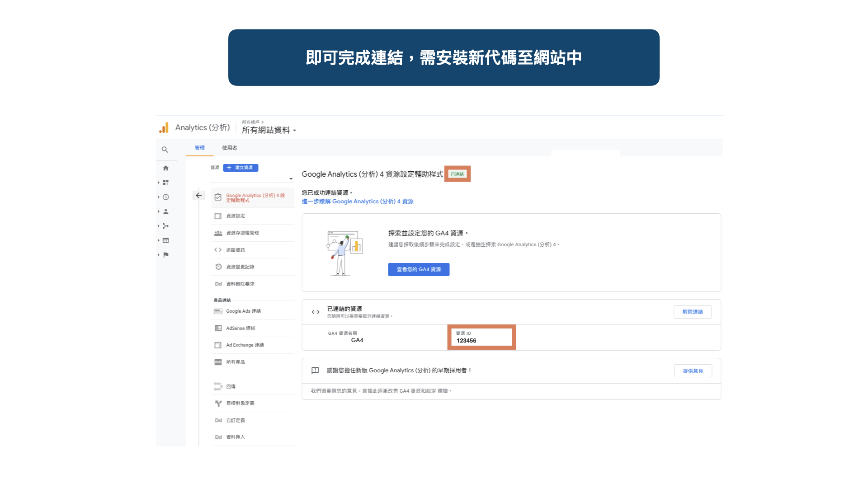Click the 建立資源 button
This screenshot has width=868, height=488.
click(241, 168)
